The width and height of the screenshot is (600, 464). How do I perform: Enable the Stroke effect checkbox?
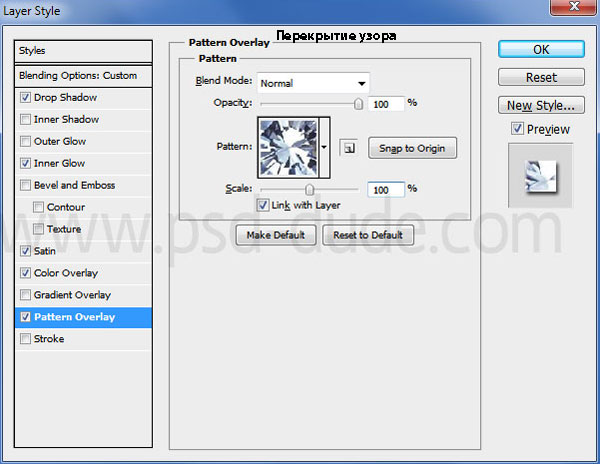(x=25, y=340)
